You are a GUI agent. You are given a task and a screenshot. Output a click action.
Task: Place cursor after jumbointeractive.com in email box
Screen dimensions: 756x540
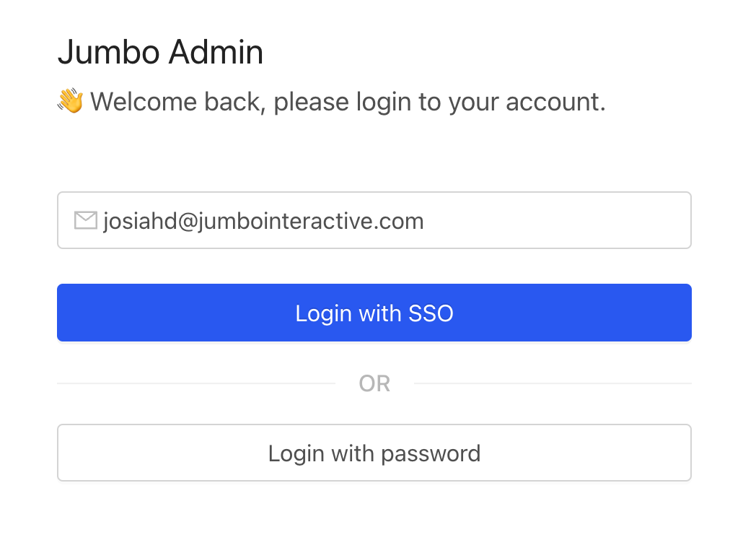pos(425,221)
